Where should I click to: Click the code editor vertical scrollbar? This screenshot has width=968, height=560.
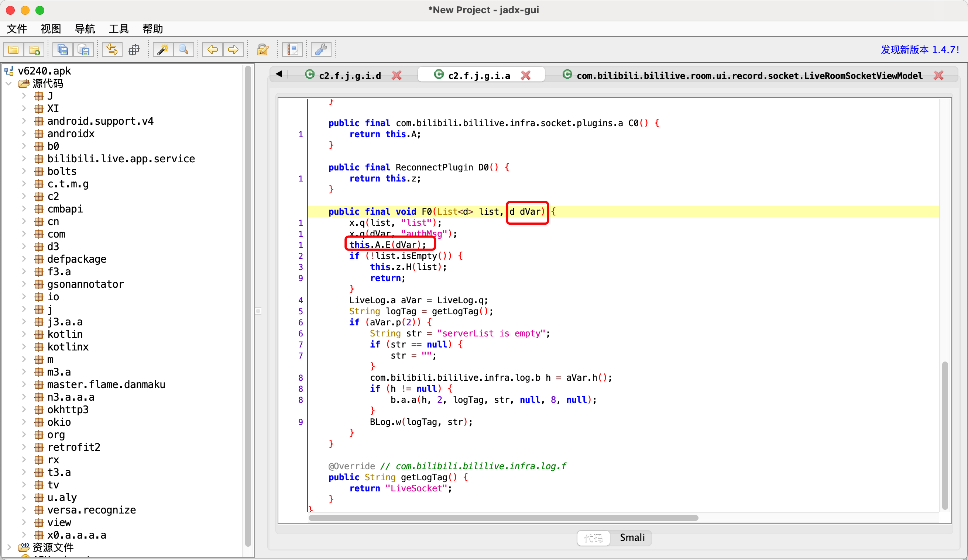tap(945, 436)
